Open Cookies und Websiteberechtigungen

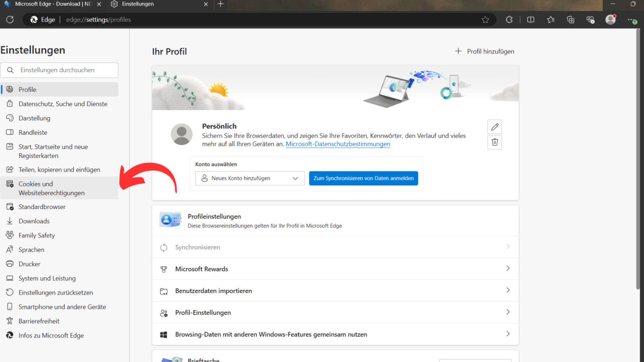coord(60,188)
